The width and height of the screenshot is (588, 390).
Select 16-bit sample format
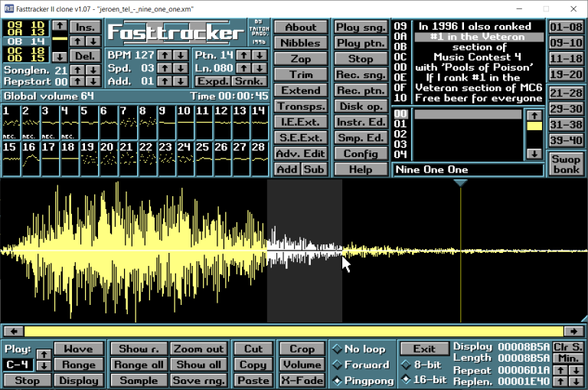(x=423, y=380)
